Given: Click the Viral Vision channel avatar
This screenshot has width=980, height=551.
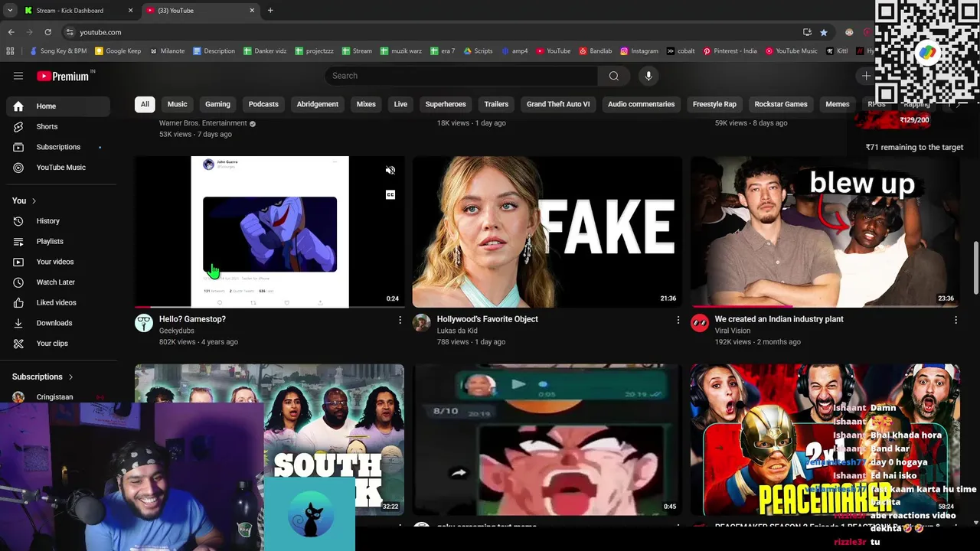Looking at the screenshot, I should pos(700,323).
